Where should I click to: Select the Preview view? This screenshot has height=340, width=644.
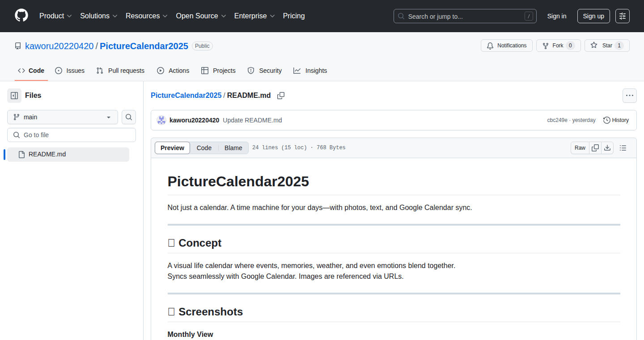(172, 148)
